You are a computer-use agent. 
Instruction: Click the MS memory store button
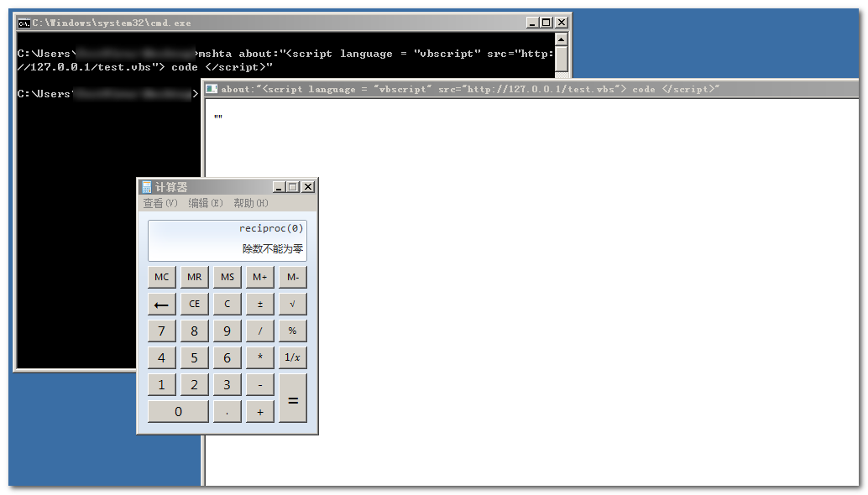[x=227, y=277]
